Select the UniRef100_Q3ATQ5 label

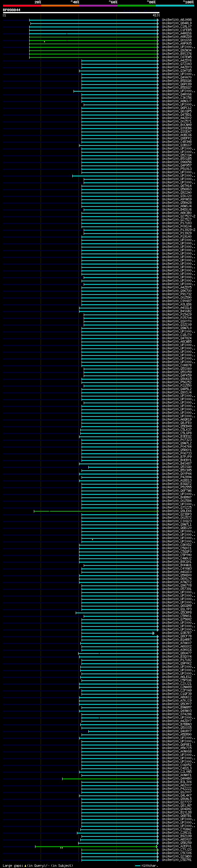click(x=176, y=71)
